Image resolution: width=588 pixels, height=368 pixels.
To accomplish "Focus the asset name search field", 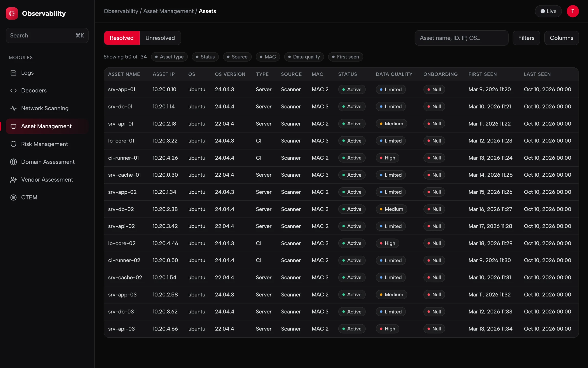I will tap(461, 38).
